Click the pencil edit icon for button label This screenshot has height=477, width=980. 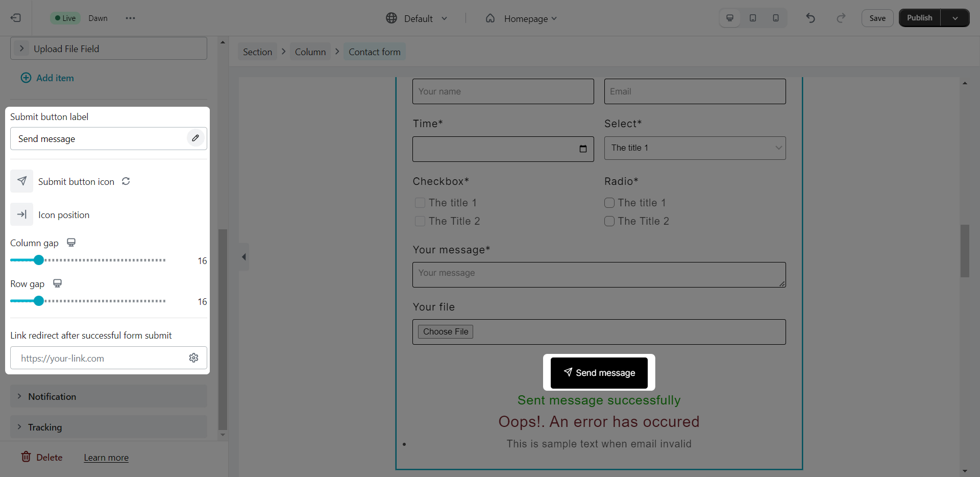(x=195, y=138)
